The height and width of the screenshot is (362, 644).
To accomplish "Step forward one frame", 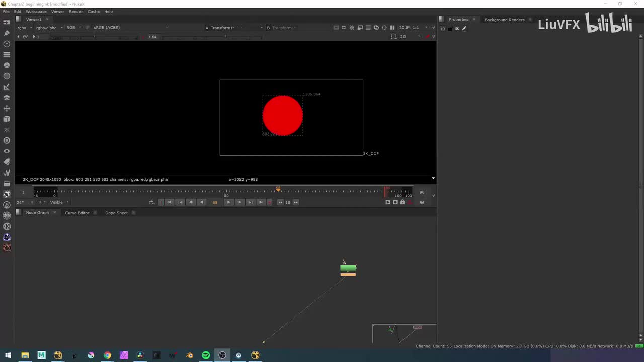I will [x=239, y=202].
